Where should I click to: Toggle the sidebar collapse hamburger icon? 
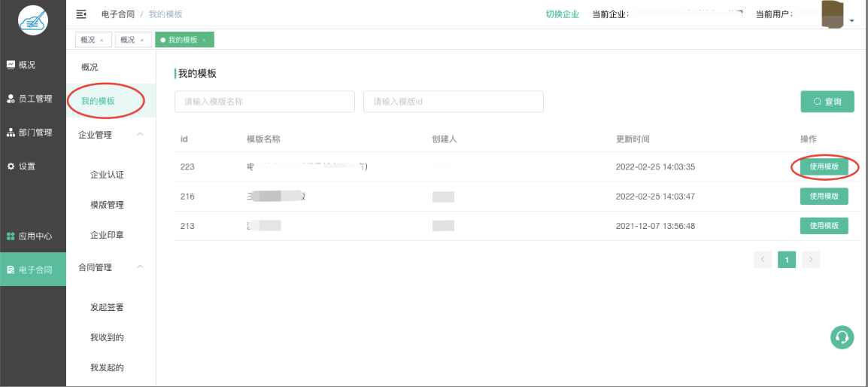[81, 14]
